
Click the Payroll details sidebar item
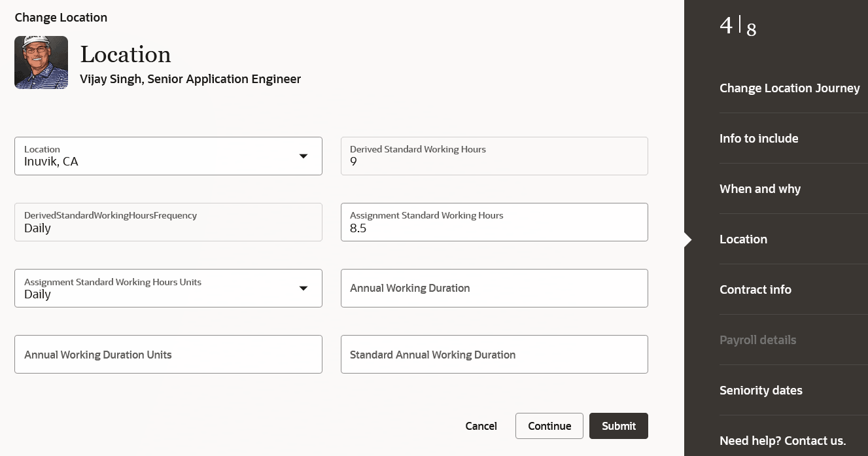[757, 340]
